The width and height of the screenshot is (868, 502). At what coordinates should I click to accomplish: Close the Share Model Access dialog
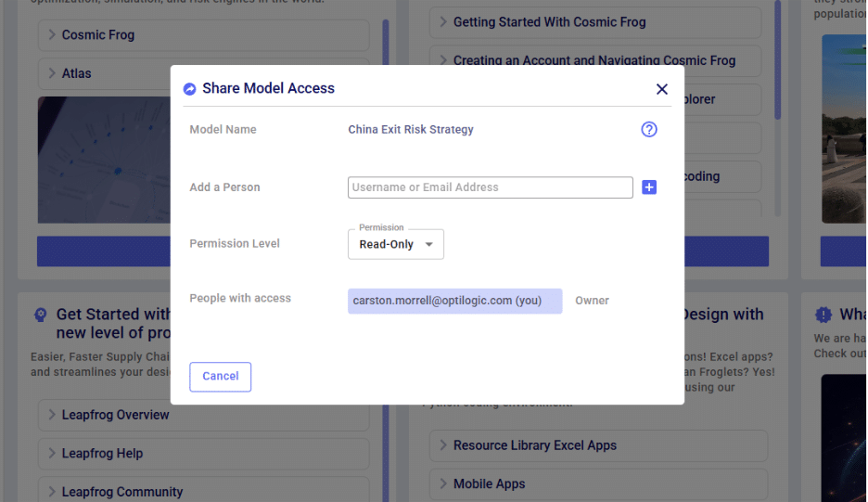pos(661,89)
